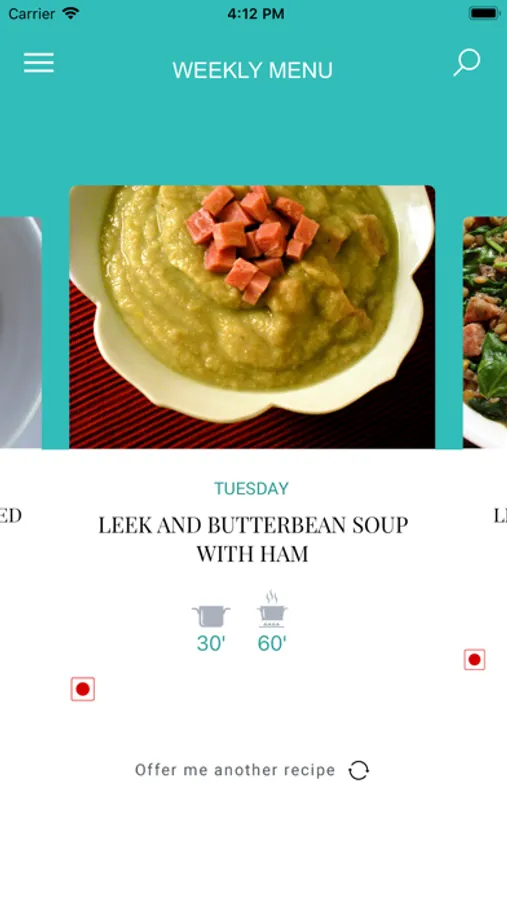Tap the Wi-Fi icon in status bar

pos(71,13)
